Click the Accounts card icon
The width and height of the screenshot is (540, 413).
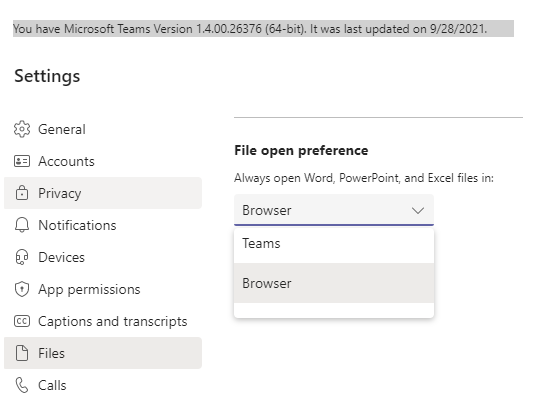pyautogui.click(x=22, y=161)
